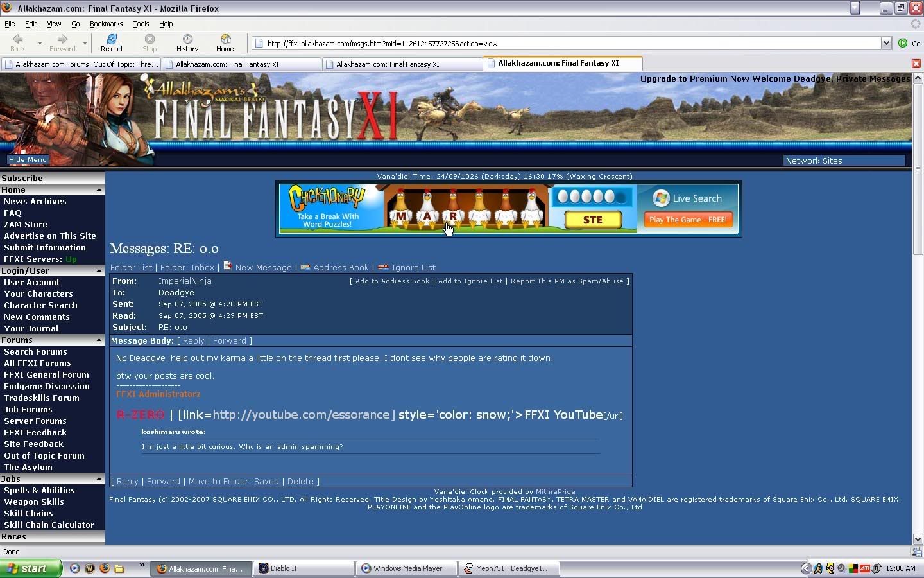The width and height of the screenshot is (924, 578).
Task: Click the Subscribe sidebar link
Action: [x=22, y=178]
